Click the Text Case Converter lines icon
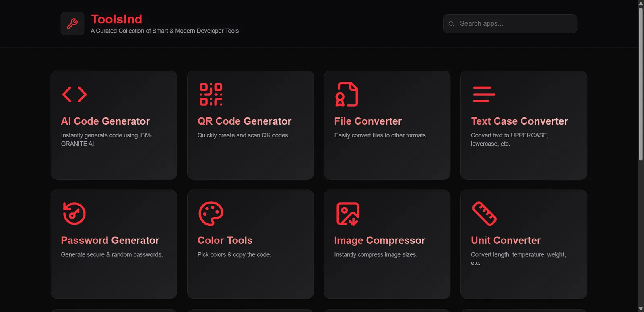The image size is (644, 312). coord(484,94)
